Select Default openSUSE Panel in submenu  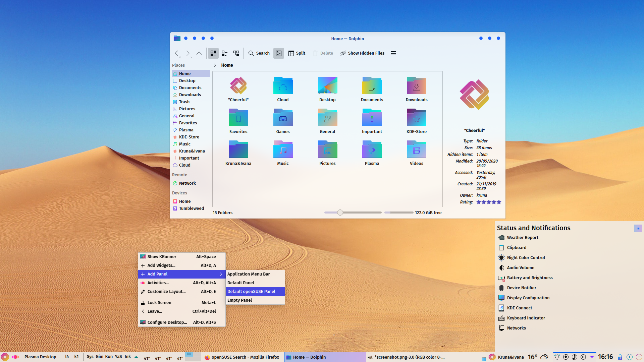[255, 292]
